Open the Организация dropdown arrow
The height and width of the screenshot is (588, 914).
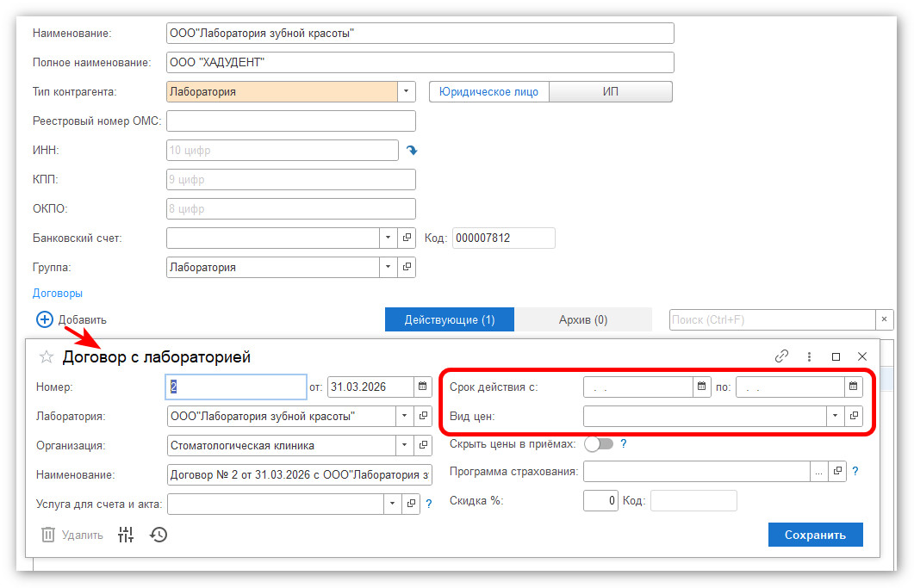[406, 446]
